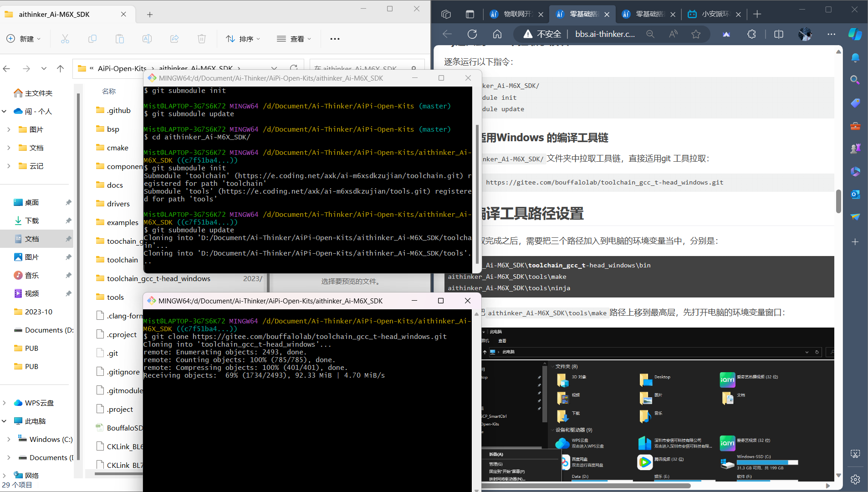Click the Paste clipboard icon in Explorer
The width and height of the screenshot is (868, 492).
[x=120, y=39]
